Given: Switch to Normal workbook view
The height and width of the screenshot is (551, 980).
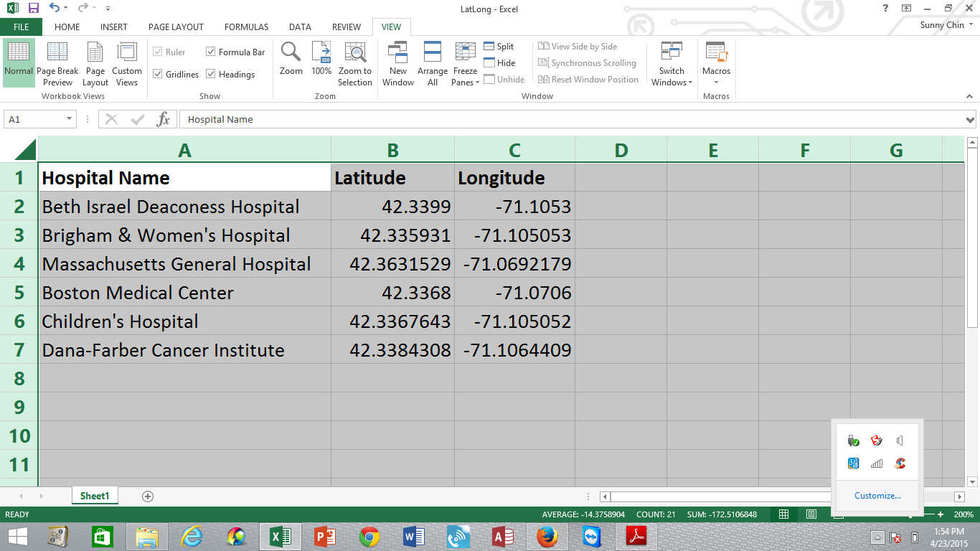Looking at the screenshot, I should coord(19,62).
